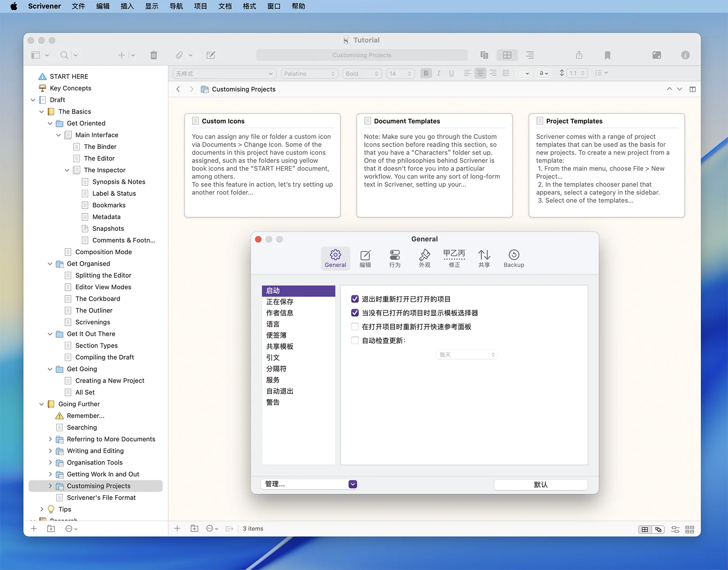Image resolution: width=728 pixels, height=570 pixels.
Task: Click the 默认 defaults button
Action: point(540,485)
